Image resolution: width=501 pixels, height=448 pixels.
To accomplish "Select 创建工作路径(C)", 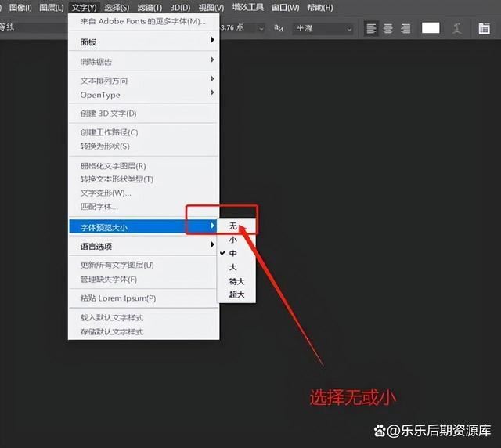I will tap(144, 132).
